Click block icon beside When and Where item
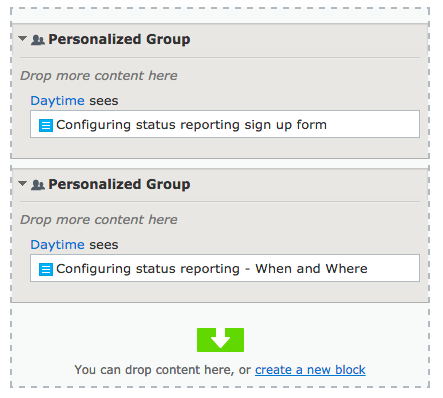This screenshot has height=398, width=443. 46,270
